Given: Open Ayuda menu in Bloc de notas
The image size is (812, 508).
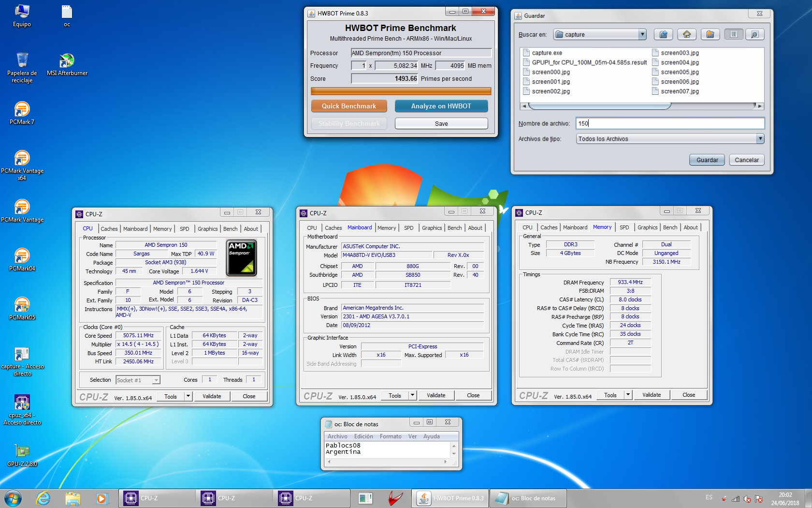Looking at the screenshot, I should pyautogui.click(x=432, y=436).
